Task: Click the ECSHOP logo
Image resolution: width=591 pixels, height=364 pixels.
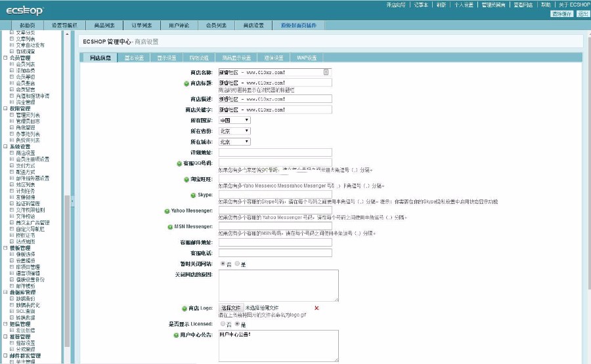Action: (x=25, y=10)
